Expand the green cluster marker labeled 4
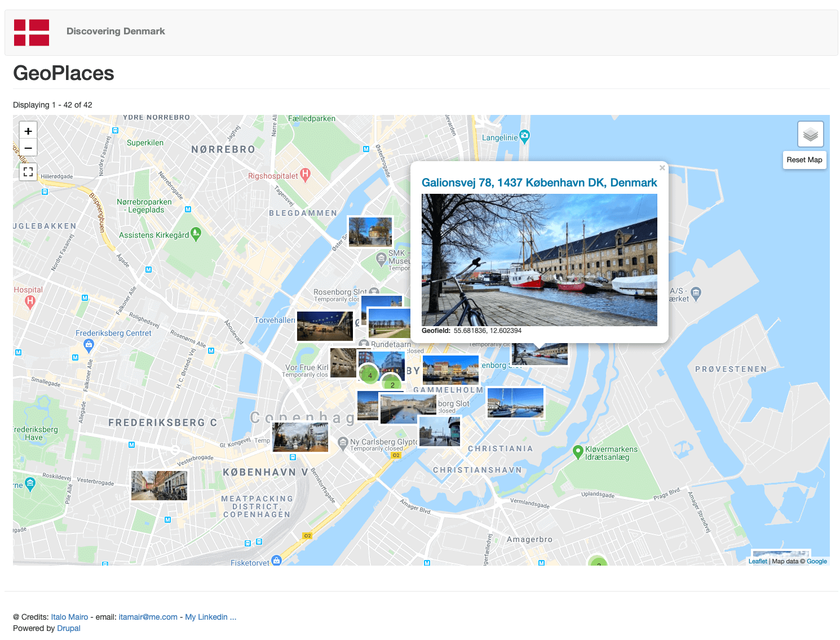Image resolution: width=840 pixels, height=640 pixels. point(369,375)
